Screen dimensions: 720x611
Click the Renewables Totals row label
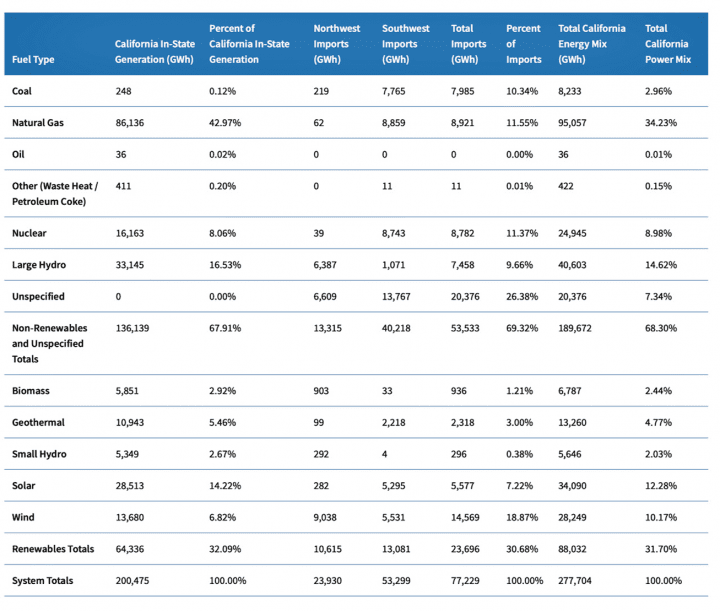point(52,549)
